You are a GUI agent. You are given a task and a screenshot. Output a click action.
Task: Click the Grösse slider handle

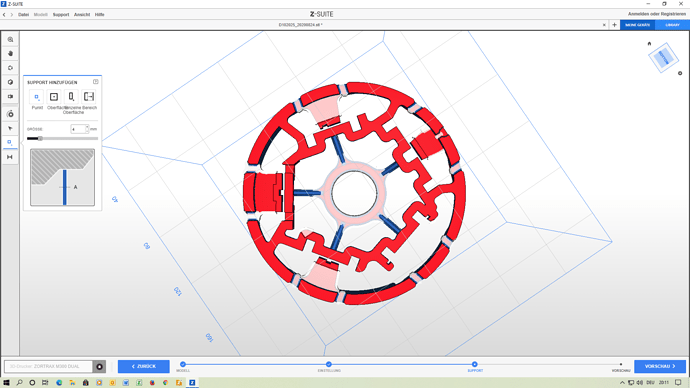tap(40, 139)
